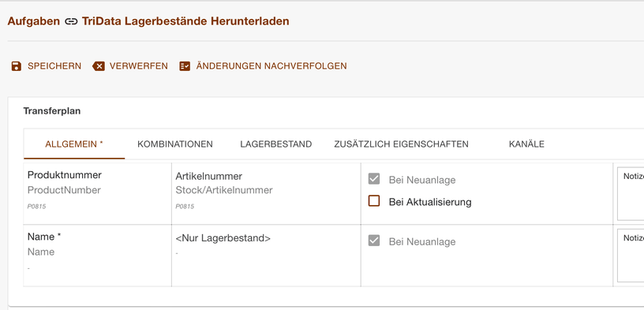Open TriData Lagerbestände Herunterladen breadcrumb
The height and width of the screenshot is (310, 644).
pos(185,21)
